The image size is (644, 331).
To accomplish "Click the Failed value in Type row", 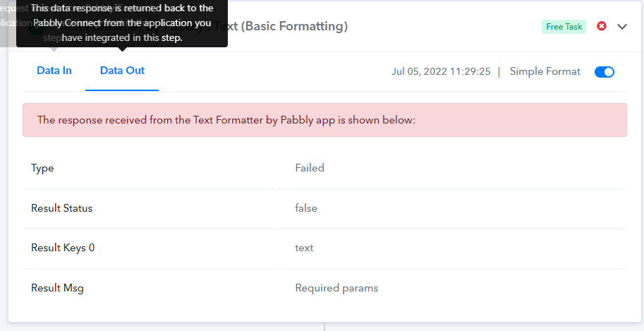I will coord(310,168).
